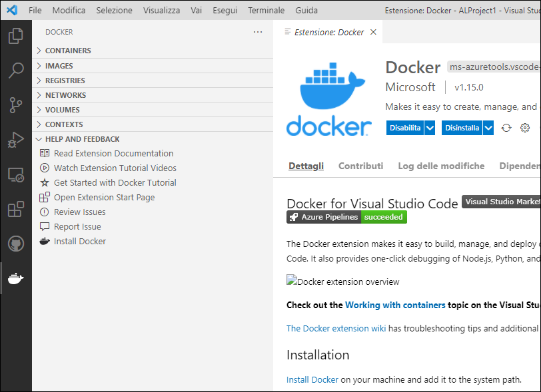541x392 pixels.
Task: Click the Microsoft publisher link
Action: tap(410, 87)
